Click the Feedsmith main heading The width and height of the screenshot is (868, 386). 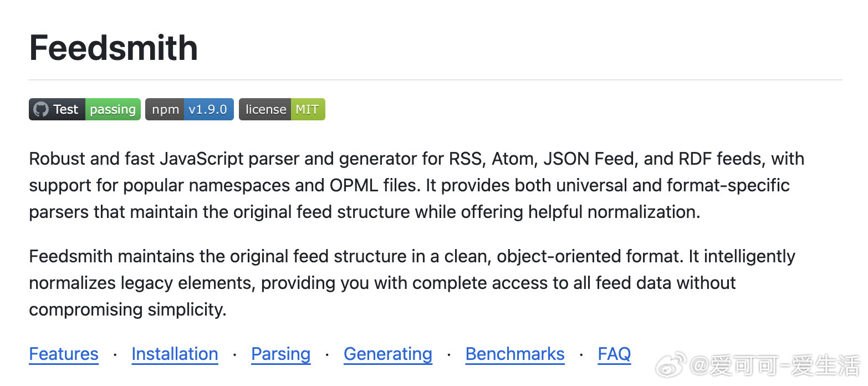(x=114, y=48)
